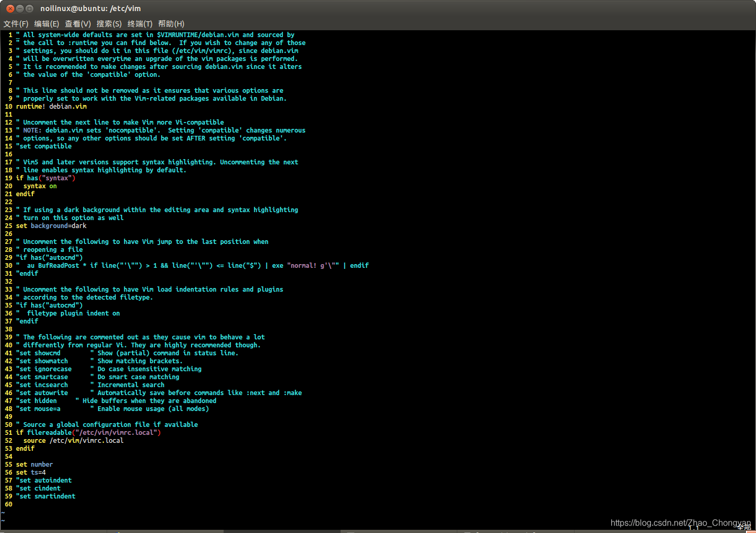Click line 'The following are commented out'
756x533 pixels.
[140, 337]
